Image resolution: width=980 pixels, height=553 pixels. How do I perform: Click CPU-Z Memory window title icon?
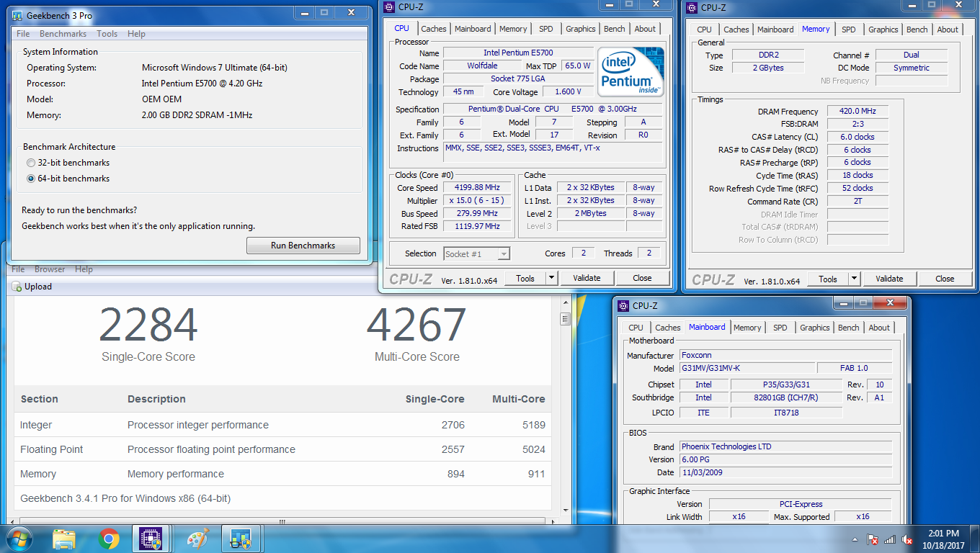(692, 8)
